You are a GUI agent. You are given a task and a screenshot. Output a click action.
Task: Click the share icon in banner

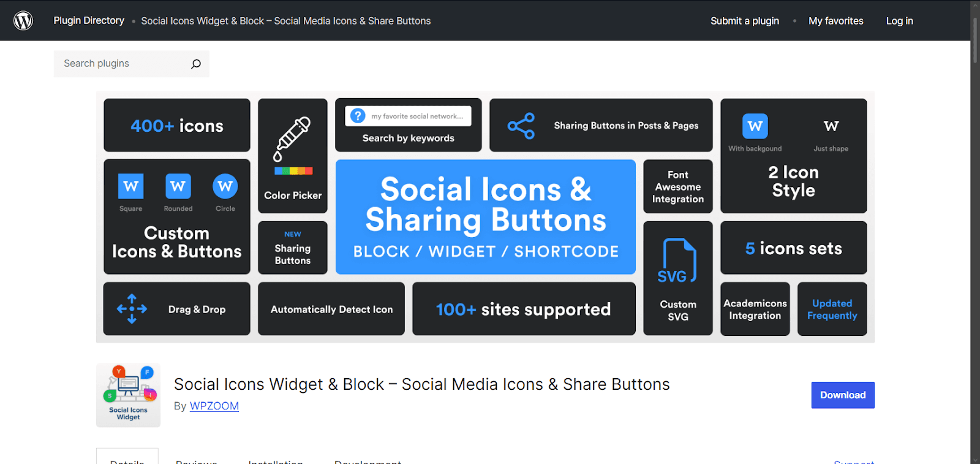521,126
